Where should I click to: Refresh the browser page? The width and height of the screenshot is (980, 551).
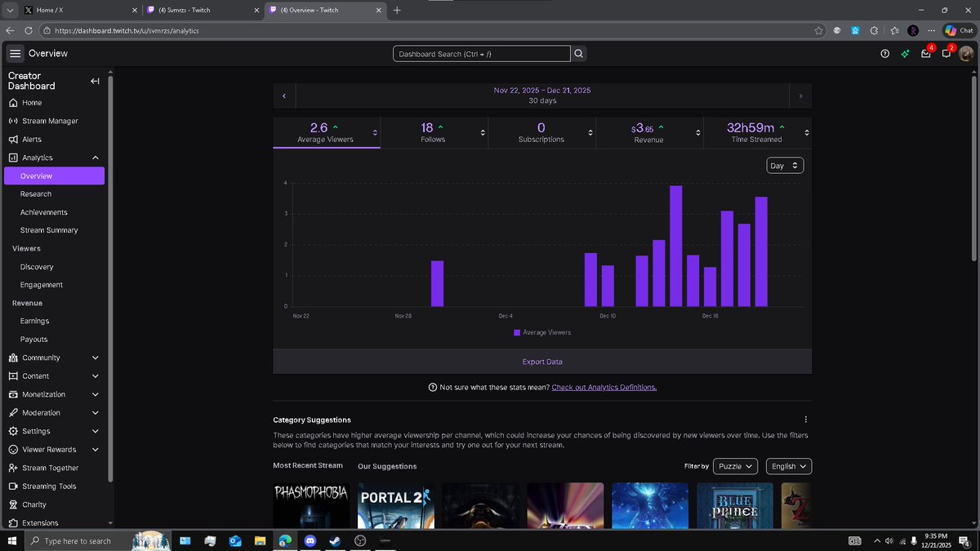(29, 30)
